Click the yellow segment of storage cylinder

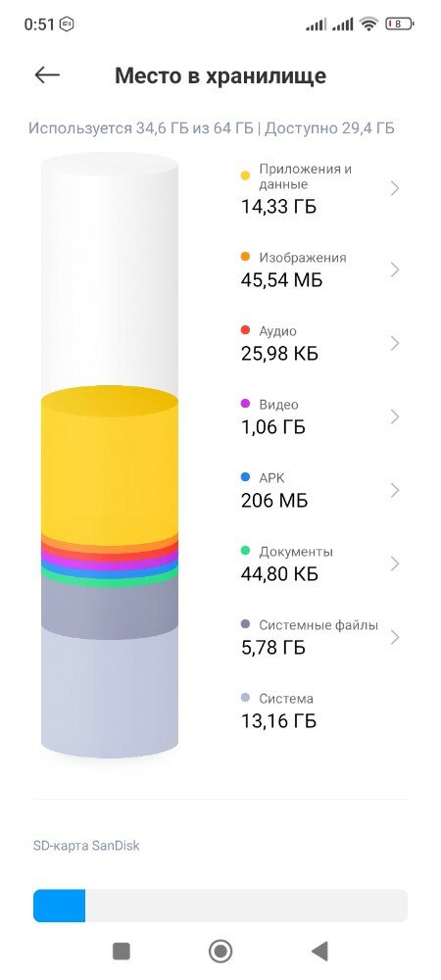(110, 465)
